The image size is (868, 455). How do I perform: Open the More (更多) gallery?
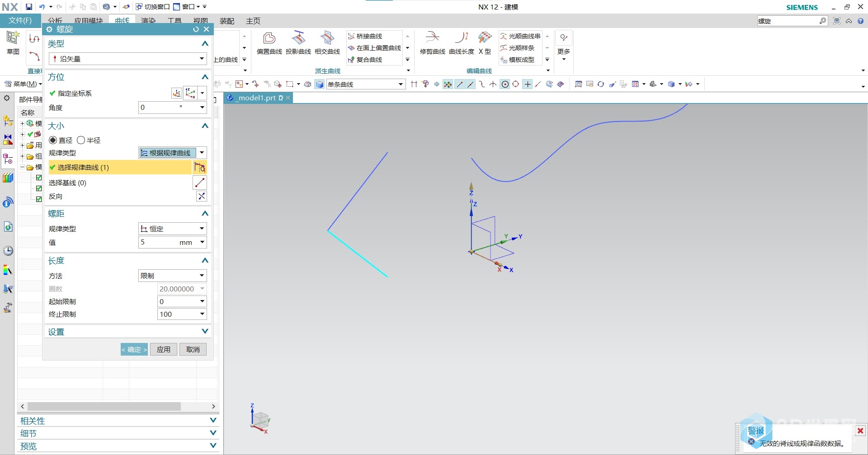[564, 46]
